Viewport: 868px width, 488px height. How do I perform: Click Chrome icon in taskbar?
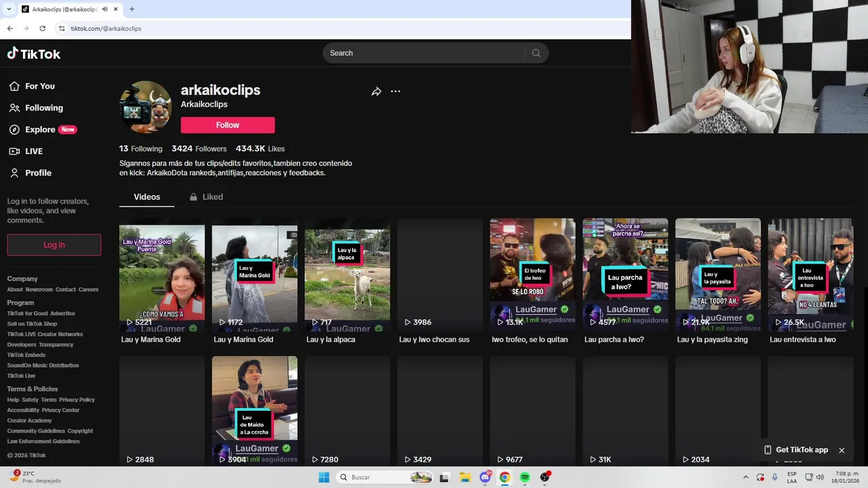tap(505, 477)
